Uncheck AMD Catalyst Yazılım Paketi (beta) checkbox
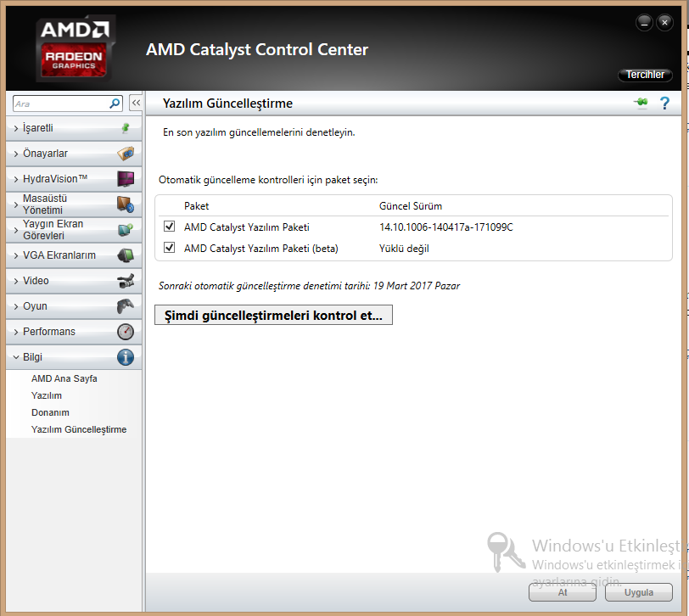The width and height of the screenshot is (689, 616). click(x=169, y=248)
